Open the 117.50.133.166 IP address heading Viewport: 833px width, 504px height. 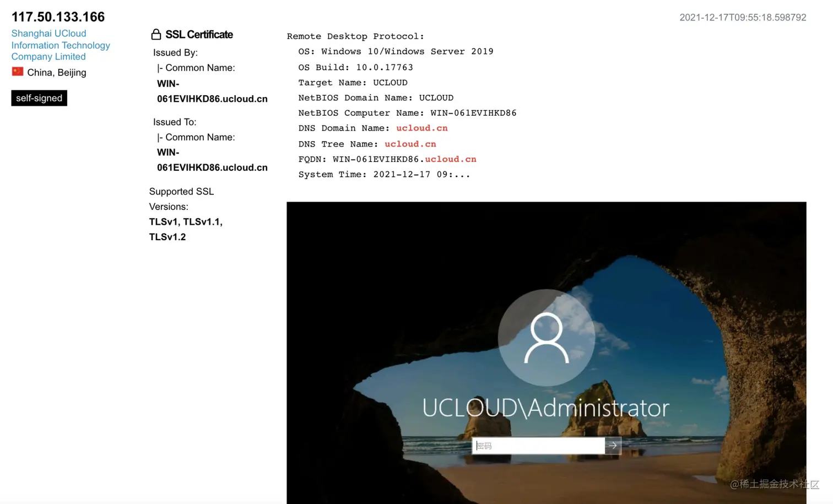[58, 17]
